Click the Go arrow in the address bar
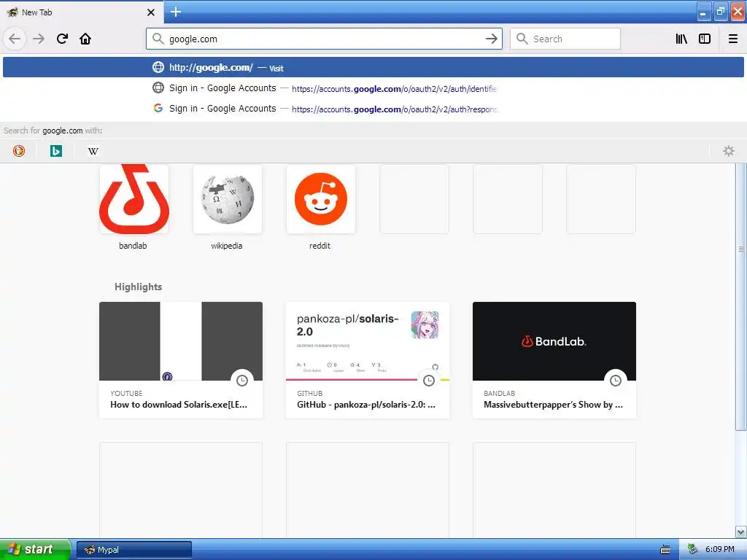This screenshot has width=747, height=560. click(491, 39)
